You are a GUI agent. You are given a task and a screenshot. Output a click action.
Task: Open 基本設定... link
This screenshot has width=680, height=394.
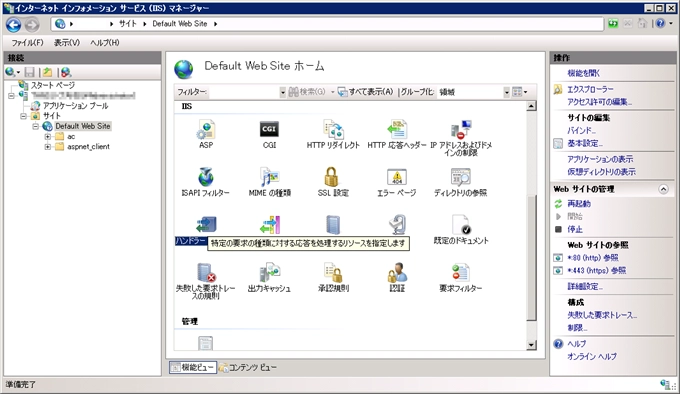(x=585, y=143)
